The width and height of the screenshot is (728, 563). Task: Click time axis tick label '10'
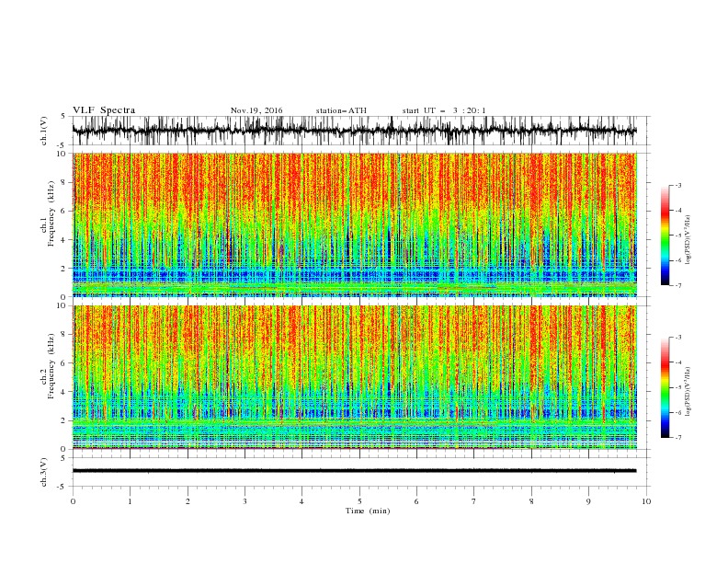646,501
